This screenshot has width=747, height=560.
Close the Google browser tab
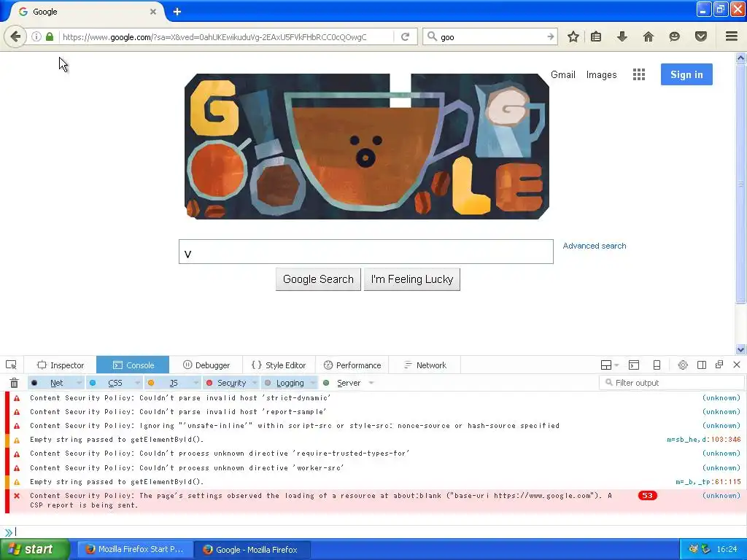tap(153, 12)
